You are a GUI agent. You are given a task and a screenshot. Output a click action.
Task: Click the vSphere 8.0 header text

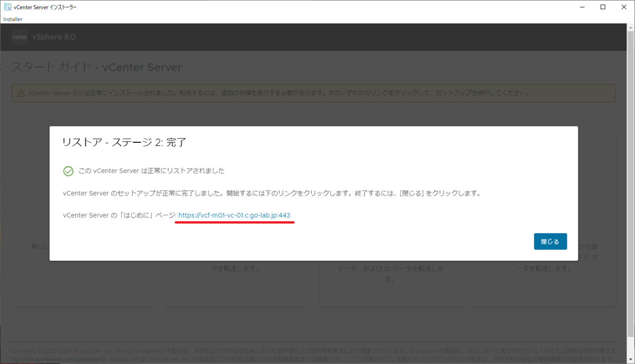(x=54, y=37)
